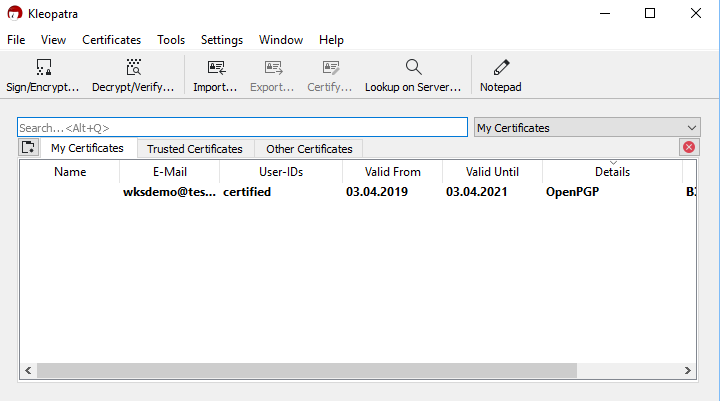Screen dimensions: 720x401
Task: Launch Lookup on Server search
Action: coord(412,74)
